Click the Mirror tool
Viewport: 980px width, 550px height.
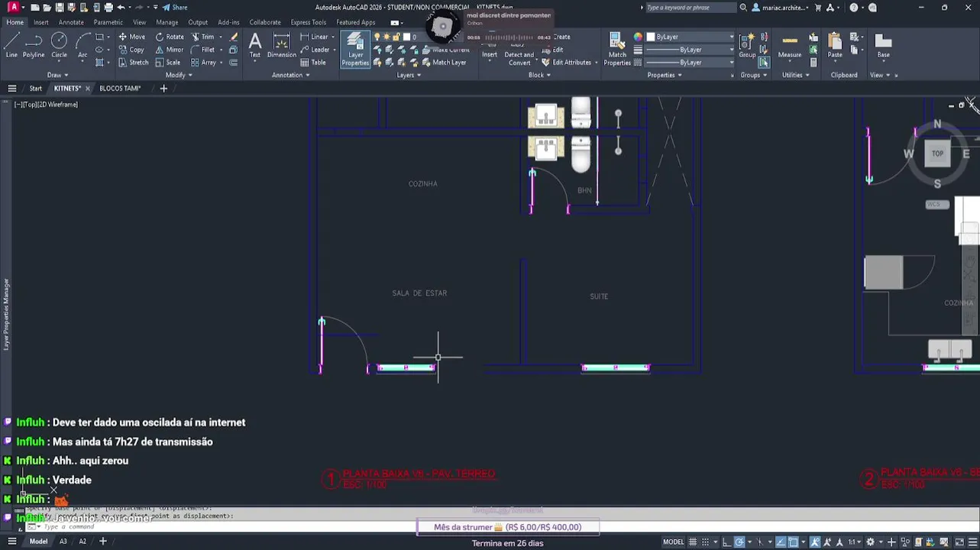coord(170,50)
